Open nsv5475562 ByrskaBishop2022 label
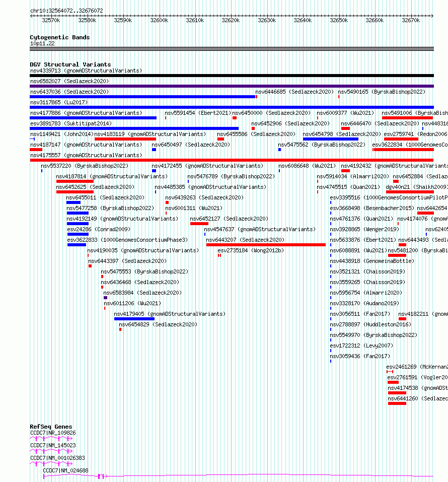 coord(322,145)
